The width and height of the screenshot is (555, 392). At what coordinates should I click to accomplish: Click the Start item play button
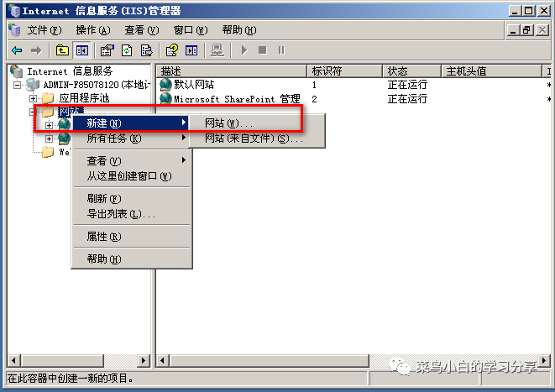pos(243,50)
